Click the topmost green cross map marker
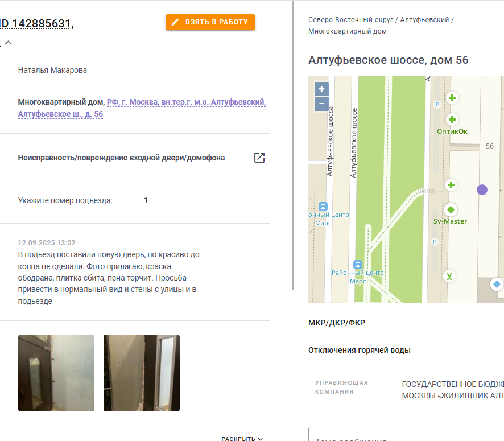The image size is (504, 441). click(x=452, y=98)
